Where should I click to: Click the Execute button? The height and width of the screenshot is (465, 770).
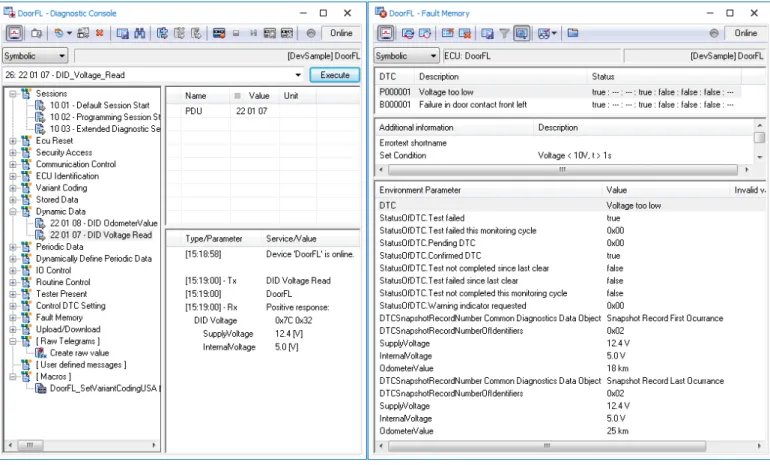point(335,75)
